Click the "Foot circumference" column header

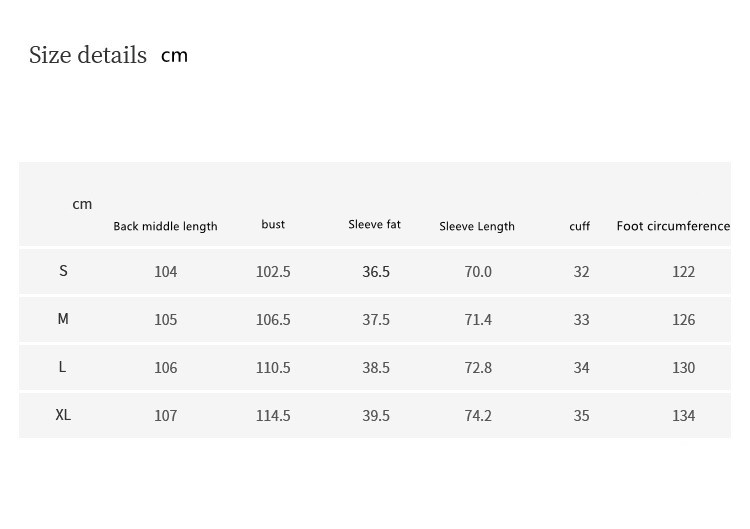click(673, 226)
